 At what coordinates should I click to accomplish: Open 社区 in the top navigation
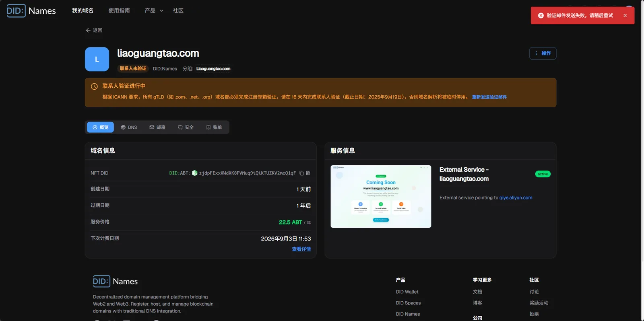(x=178, y=10)
